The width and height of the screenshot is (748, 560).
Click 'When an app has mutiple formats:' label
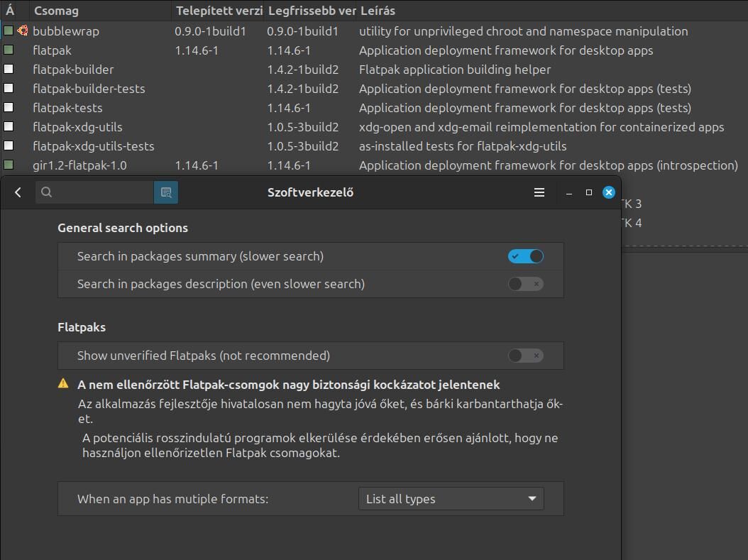[172, 499]
